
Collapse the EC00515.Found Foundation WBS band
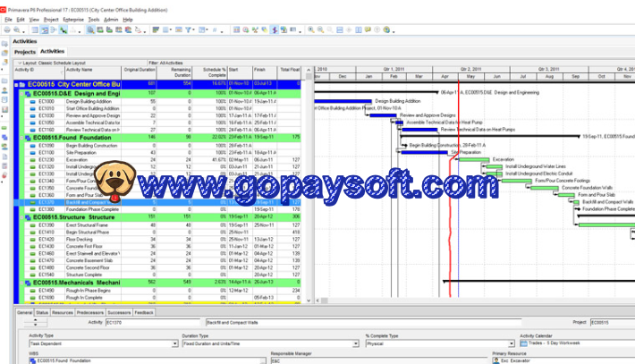coord(21,138)
